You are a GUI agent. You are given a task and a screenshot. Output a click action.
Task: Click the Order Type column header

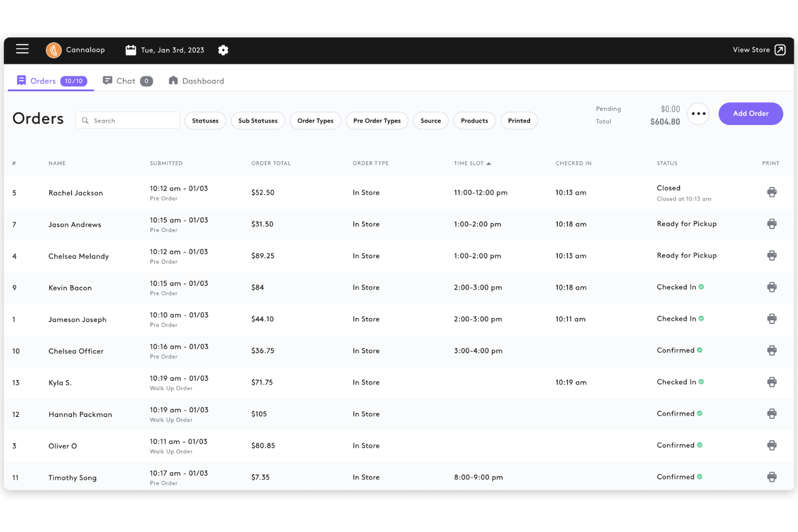(x=370, y=163)
